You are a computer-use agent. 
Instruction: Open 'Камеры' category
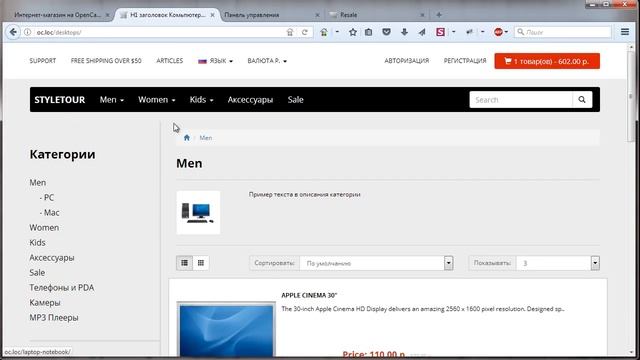pos(45,302)
